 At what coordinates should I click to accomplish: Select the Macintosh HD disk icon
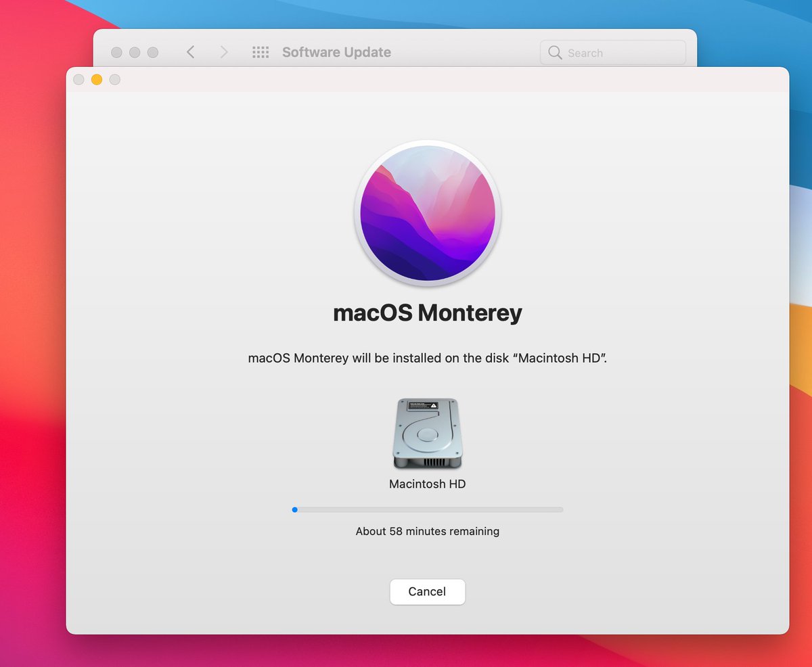tap(428, 434)
